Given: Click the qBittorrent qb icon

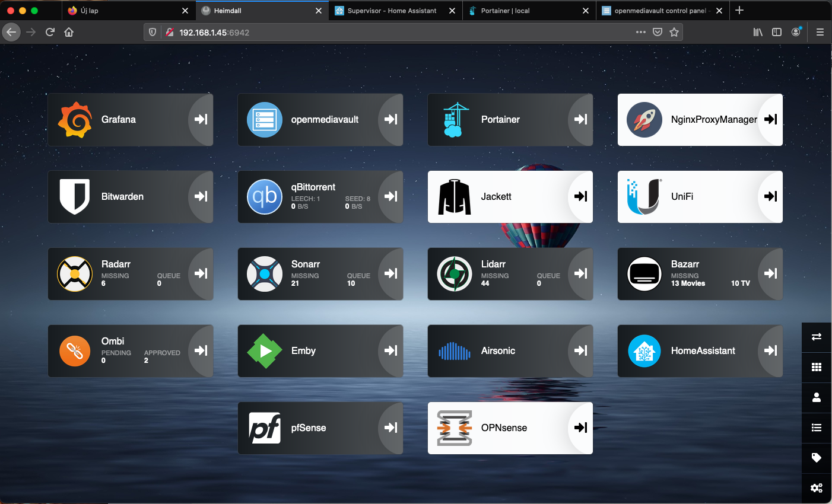Looking at the screenshot, I should (x=265, y=197).
